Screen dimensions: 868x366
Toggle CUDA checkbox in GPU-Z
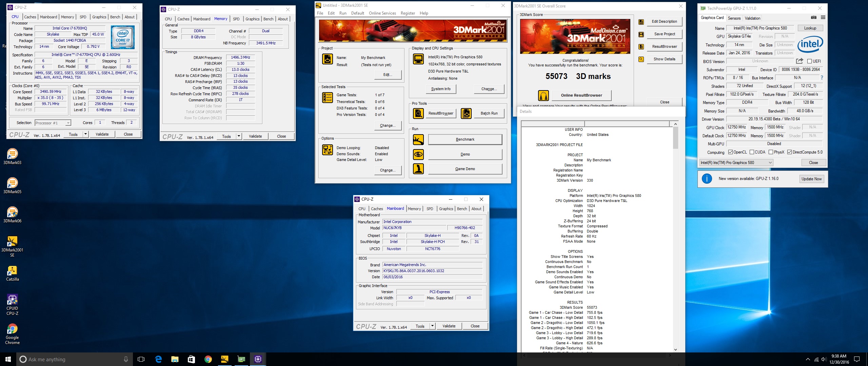(x=752, y=152)
